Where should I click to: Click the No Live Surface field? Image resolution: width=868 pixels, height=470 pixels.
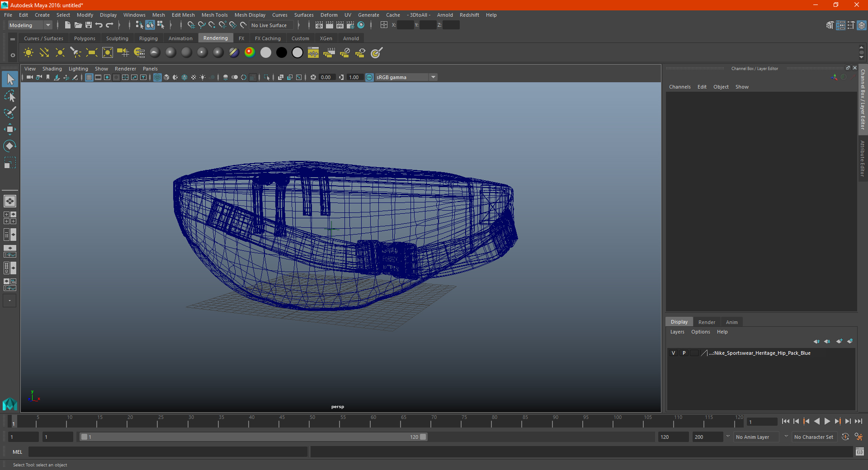(271, 25)
